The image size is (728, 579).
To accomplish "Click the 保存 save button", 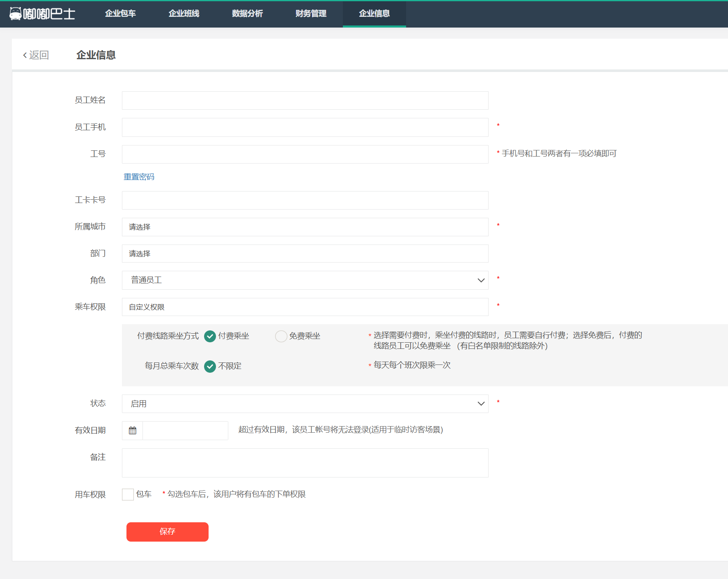I will click(x=167, y=532).
